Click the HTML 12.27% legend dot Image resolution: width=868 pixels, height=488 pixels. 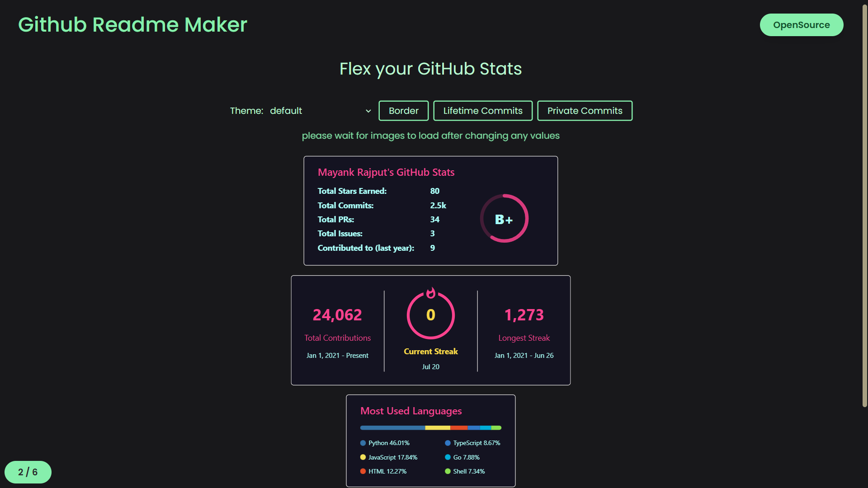[x=363, y=471]
